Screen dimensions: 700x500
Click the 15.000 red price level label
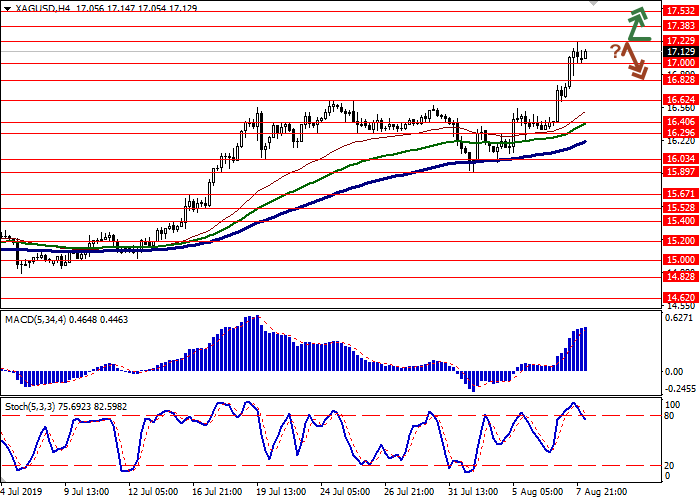680,259
